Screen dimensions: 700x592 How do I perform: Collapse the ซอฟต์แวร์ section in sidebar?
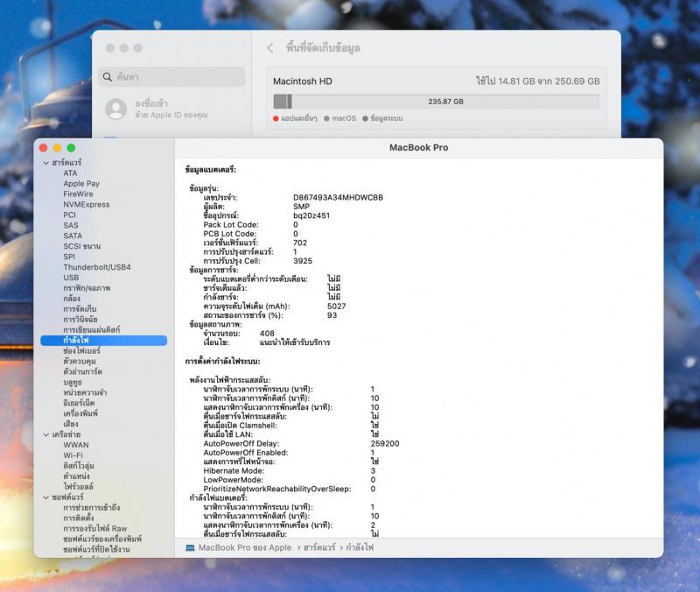tap(46, 497)
